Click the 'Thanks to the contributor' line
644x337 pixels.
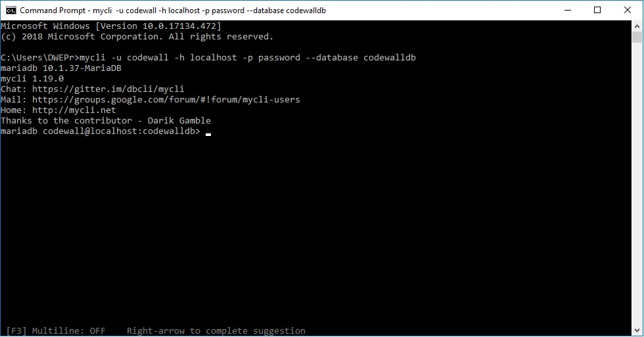106,121
